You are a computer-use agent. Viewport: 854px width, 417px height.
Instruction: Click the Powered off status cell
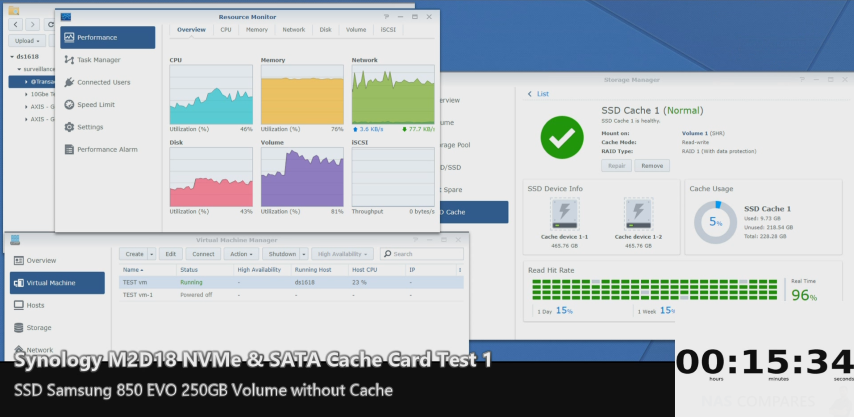194,295
